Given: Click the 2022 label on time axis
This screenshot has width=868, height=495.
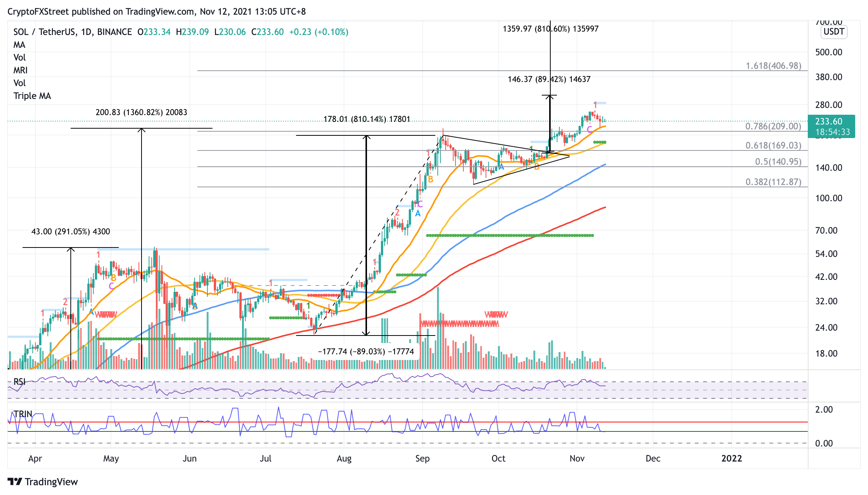Looking at the screenshot, I should (732, 459).
